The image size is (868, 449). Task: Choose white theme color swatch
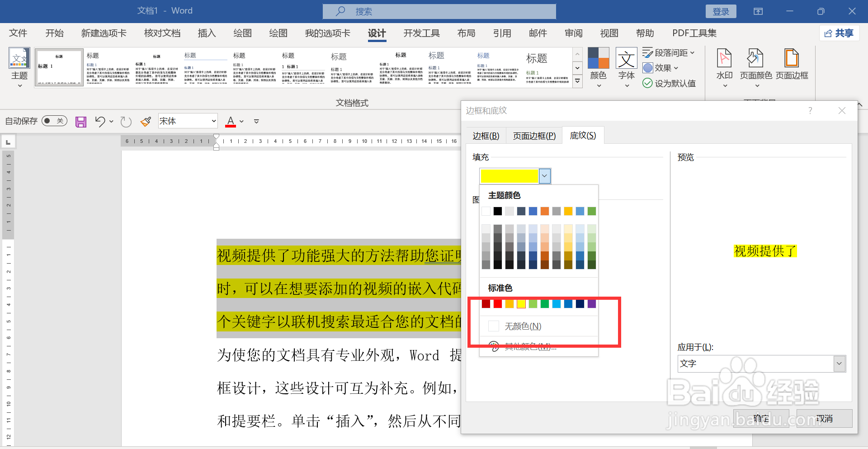point(486,211)
